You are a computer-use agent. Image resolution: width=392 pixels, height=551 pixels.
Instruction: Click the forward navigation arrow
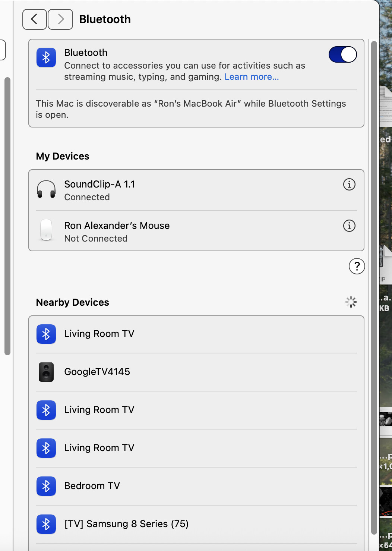[60, 19]
